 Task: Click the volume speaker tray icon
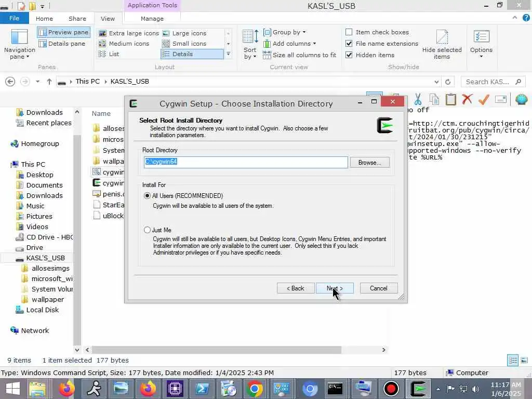click(476, 389)
